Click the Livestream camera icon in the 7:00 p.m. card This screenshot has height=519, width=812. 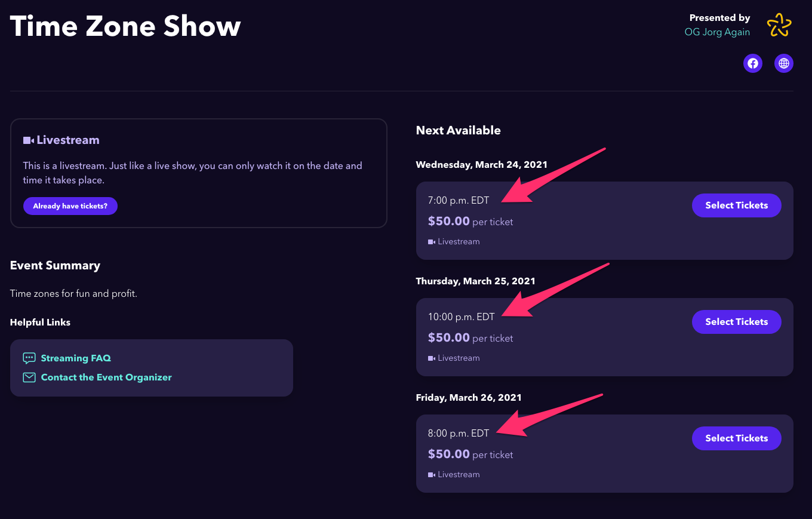[x=432, y=242]
